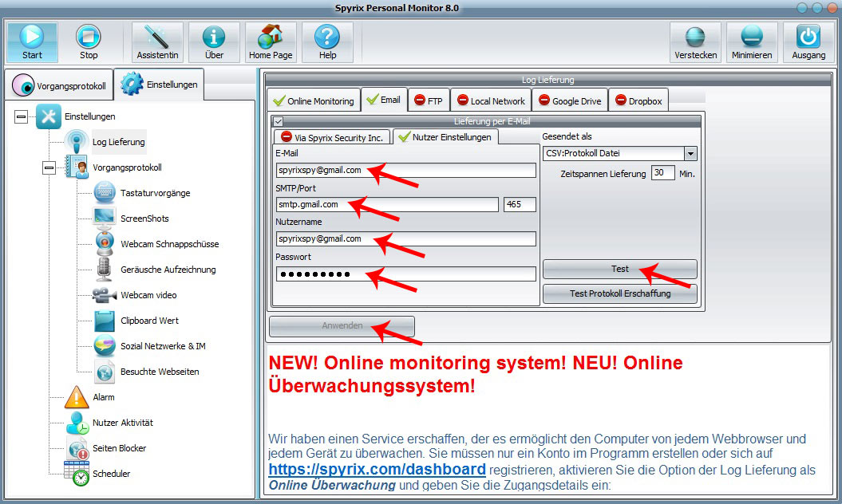Open Sozial Netzwerke & IM settings
842x504 pixels.
coord(164,346)
